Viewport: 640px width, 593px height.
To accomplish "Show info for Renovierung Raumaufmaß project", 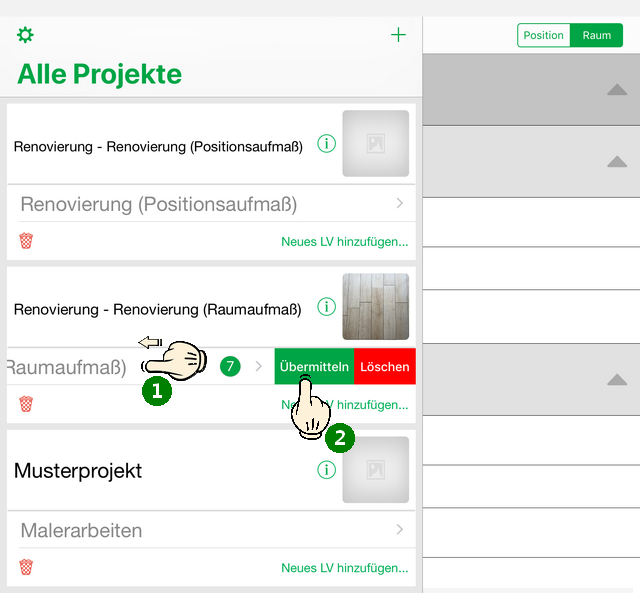I will (326, 307).
